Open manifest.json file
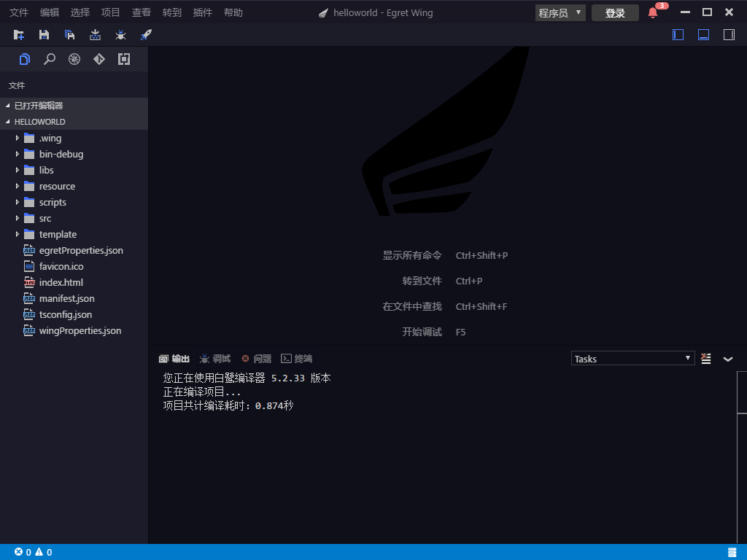747x560 pixels. (x=74, y=298)
